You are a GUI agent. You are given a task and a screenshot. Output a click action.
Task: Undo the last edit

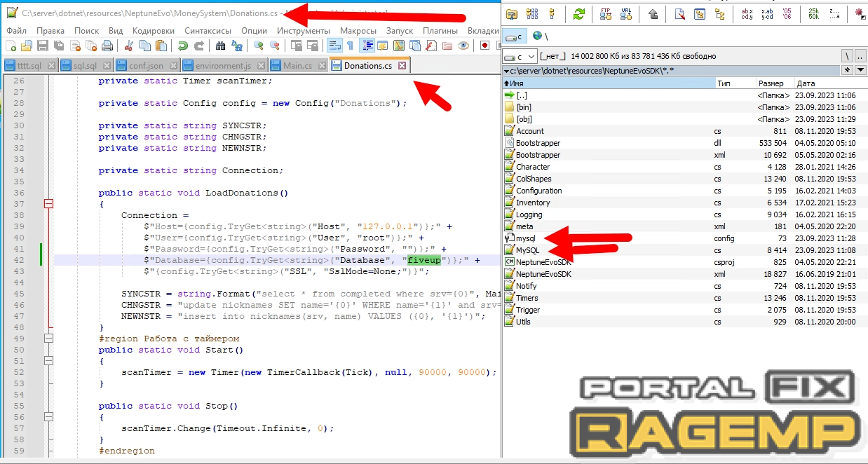(x=182, y=46)
